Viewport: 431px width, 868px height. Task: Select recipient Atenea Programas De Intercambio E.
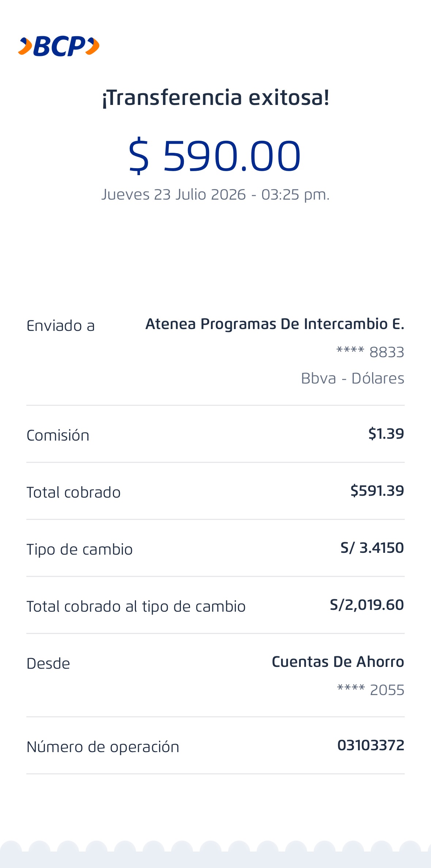(x=275, y=324)
